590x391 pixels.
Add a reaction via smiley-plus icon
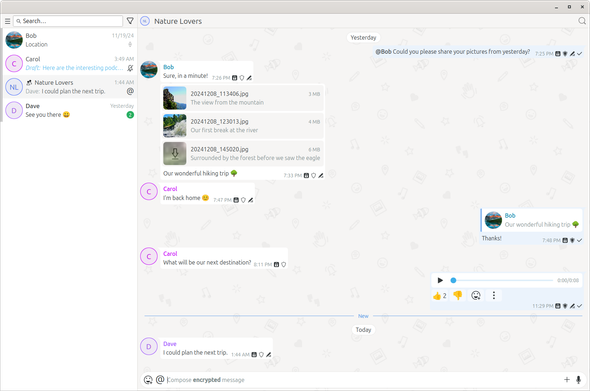476,296
